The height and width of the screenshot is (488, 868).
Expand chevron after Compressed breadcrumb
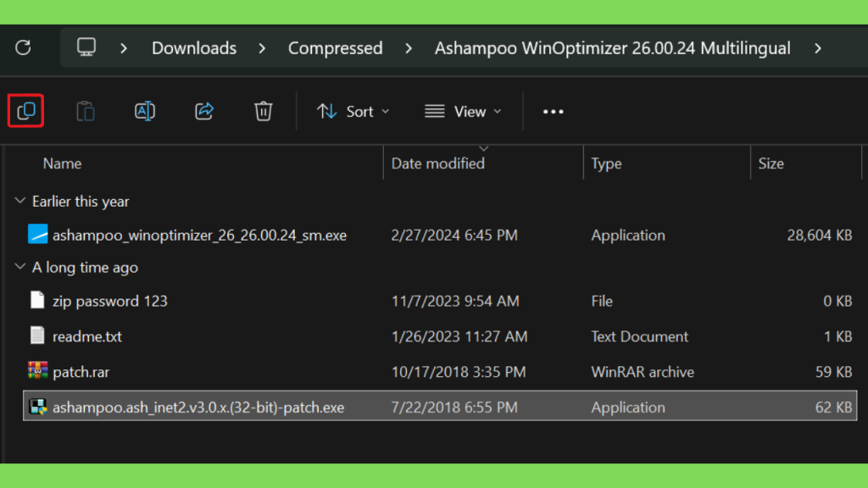tap(409, 48)
